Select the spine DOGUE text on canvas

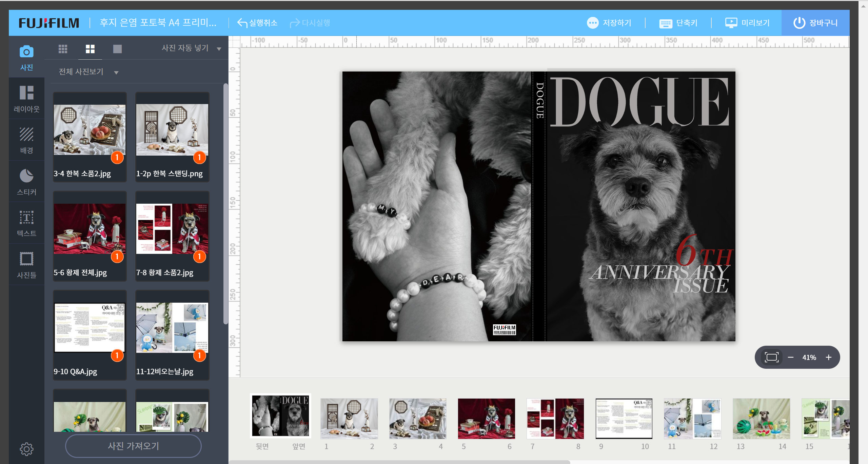point(540,100)
